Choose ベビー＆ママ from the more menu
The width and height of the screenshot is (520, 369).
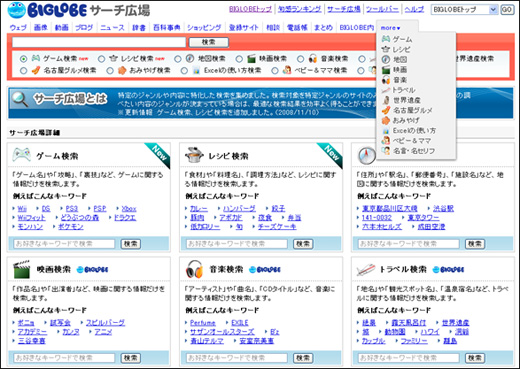point(412,141)
